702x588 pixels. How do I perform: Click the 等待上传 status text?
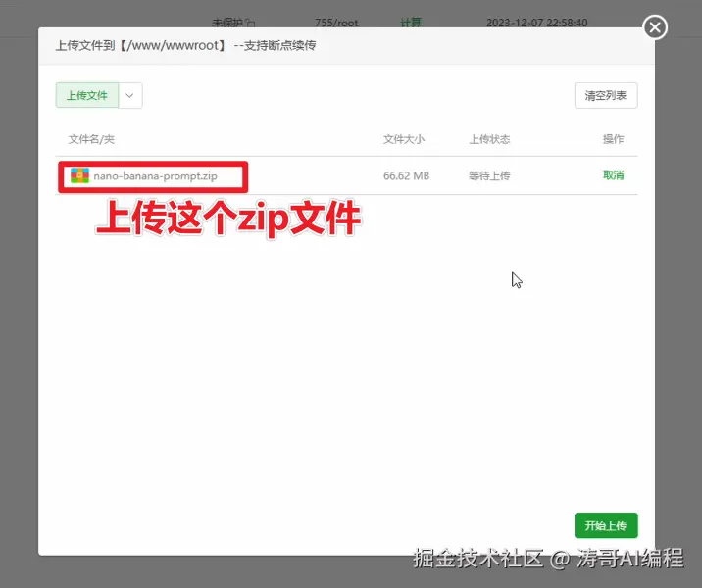point(489,175)
